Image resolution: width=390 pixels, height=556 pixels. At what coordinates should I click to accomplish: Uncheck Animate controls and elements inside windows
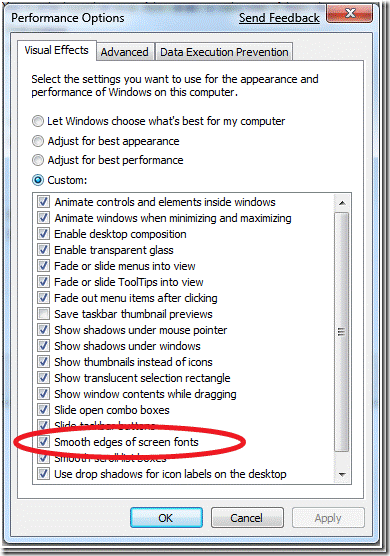pyautogui.click(x=43, y=202)
